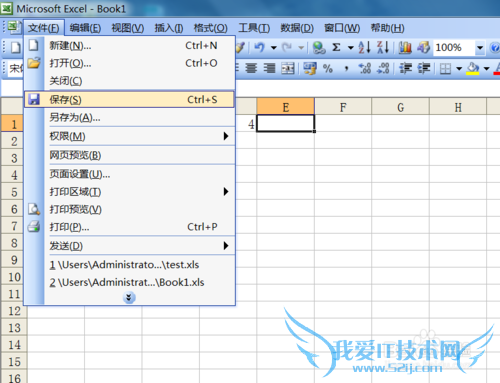The image size is (500, 383).
Task: Open recent file Book1.xls
Action: click(x=130, y=282)
